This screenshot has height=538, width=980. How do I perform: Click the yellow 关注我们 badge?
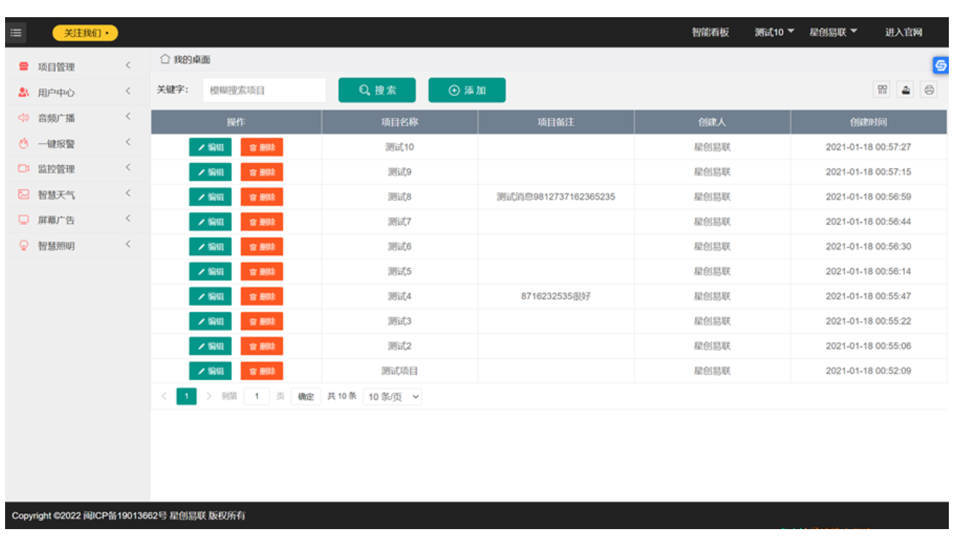click(x=85, y=33)
